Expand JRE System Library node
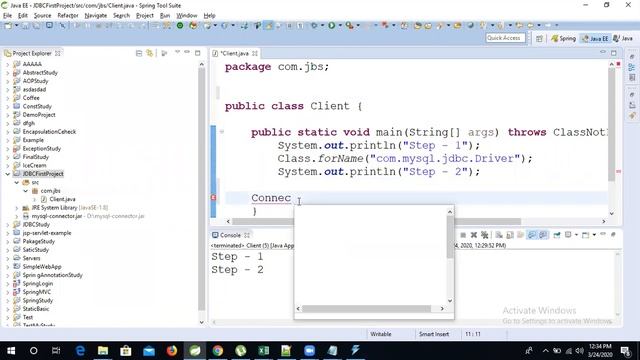This screenshot has width=640, height=360. pyautogui.click(x=17, y=208)
